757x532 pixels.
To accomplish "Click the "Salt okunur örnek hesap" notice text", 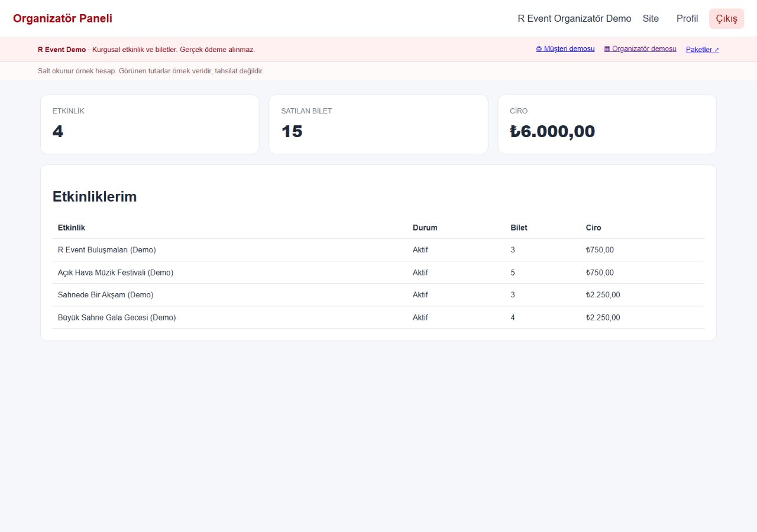I will [151, 71].
